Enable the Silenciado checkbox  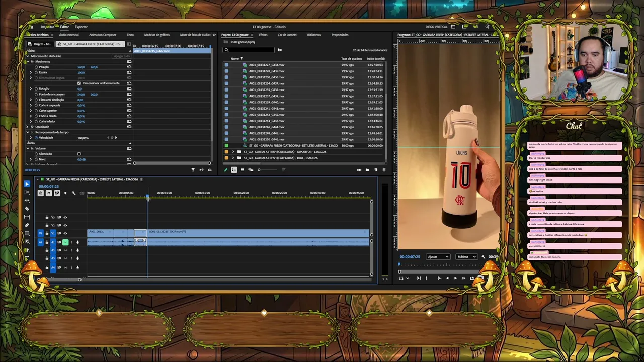click(x=79, y=154)
